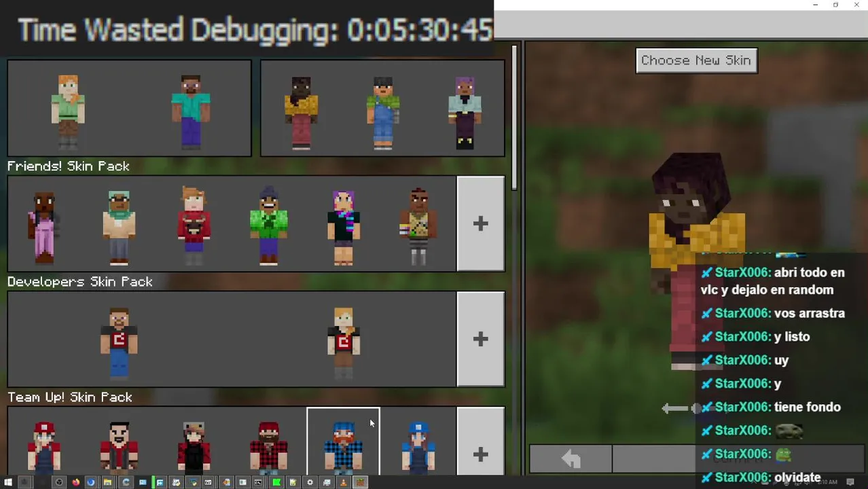Select the Steve skin with teal shirt
The width and height of the screenshot is (868, 489).
pyautogui.click(x=190, y=111)
